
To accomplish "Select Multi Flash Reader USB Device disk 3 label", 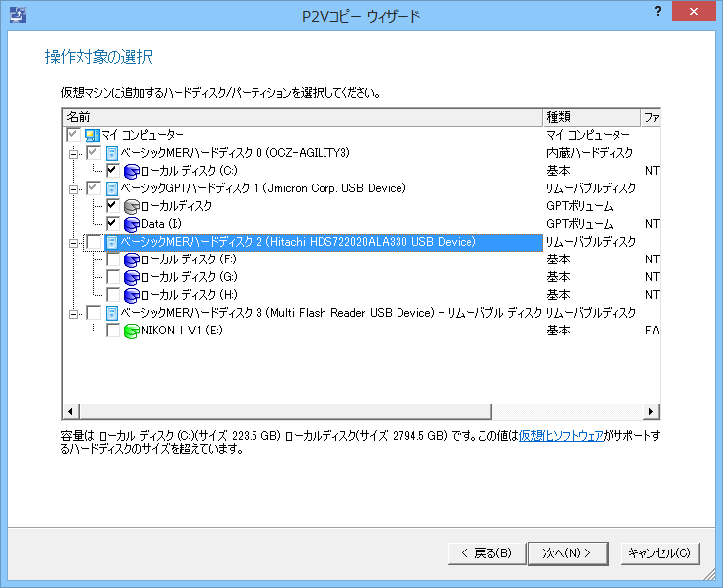I will coord(330,313).
